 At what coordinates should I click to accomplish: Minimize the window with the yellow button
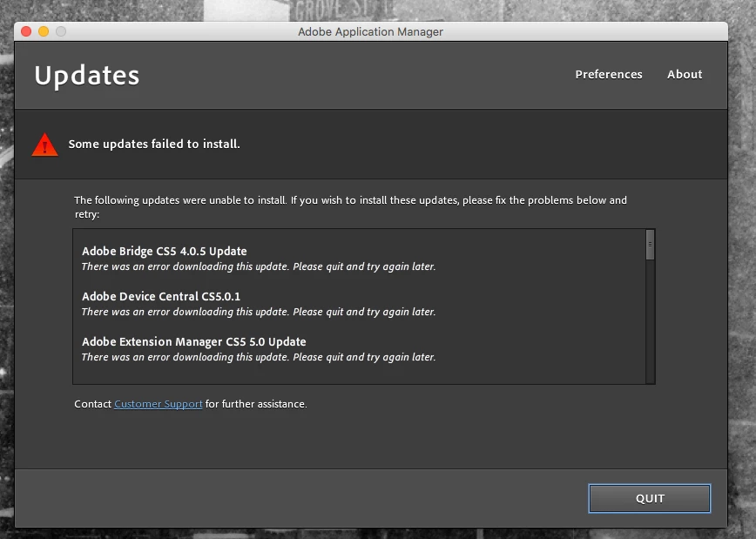pyautogui.click(x=44, y=31)
